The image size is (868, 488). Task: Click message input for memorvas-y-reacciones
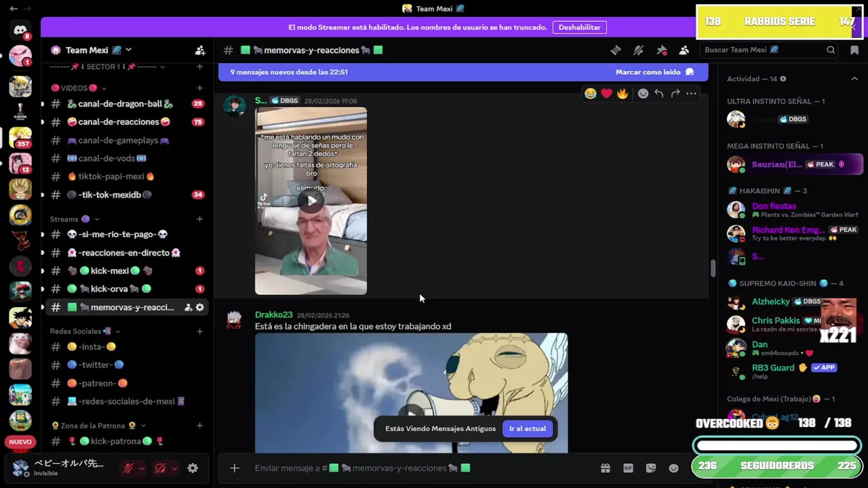tap(420, 468)
